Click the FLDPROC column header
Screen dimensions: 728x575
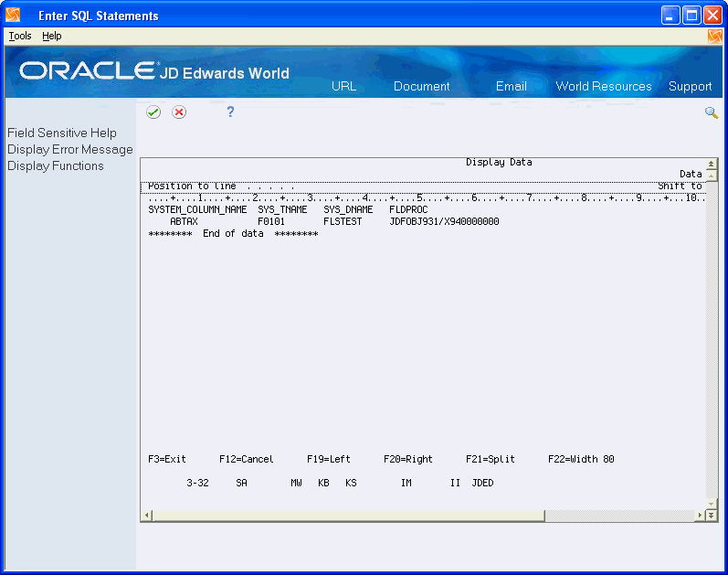point(408,209)
